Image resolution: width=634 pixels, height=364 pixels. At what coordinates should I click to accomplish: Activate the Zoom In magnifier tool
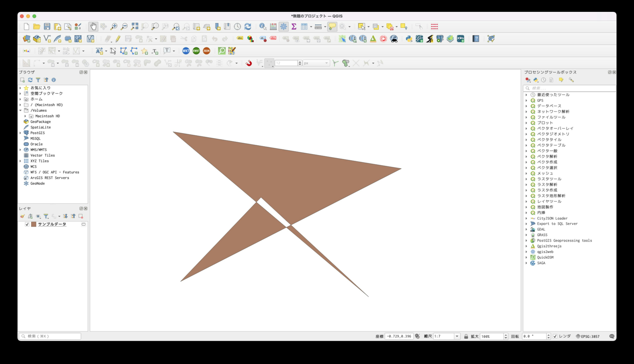(x=114, y=27)
